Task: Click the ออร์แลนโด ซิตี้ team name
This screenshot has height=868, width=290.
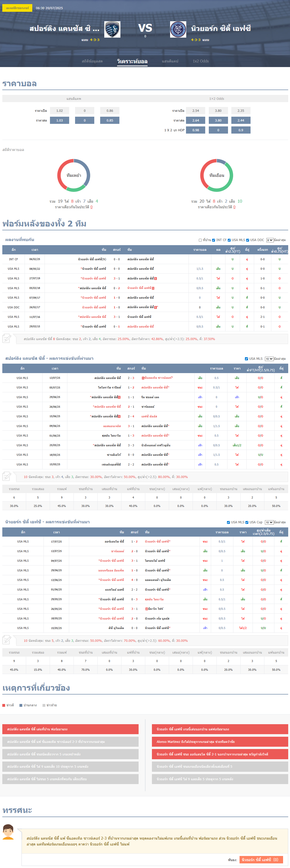Action: (114, 541)
